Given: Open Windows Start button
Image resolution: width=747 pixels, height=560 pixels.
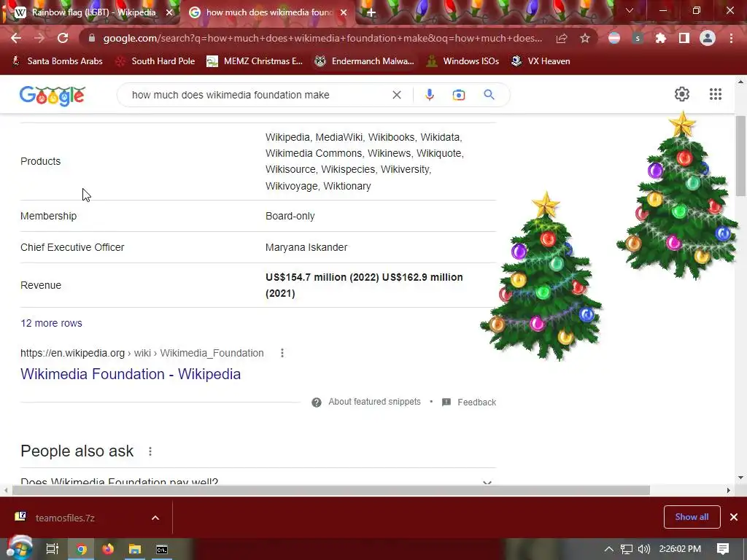Looking at the screenshot, I should (x=19, y=548).
